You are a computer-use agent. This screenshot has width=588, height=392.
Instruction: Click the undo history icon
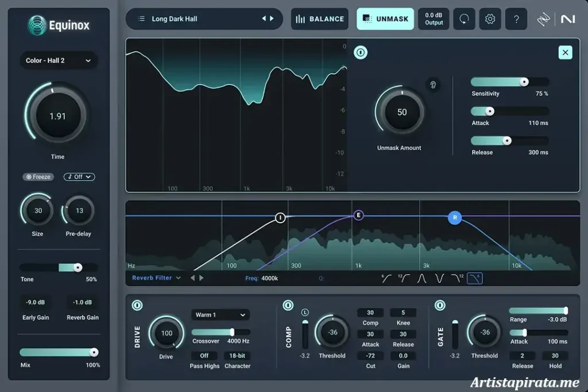coord(464,18)
